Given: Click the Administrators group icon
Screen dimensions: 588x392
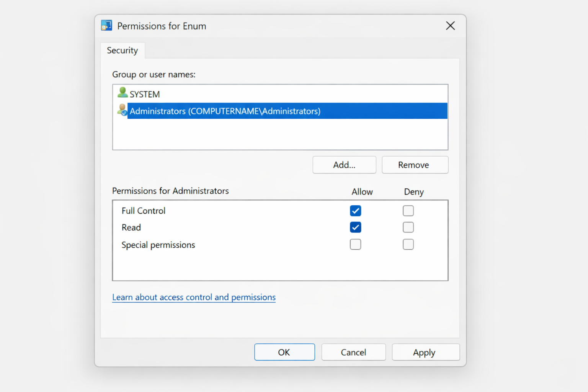Looking at the screenshot, I should tap(122, 111).
